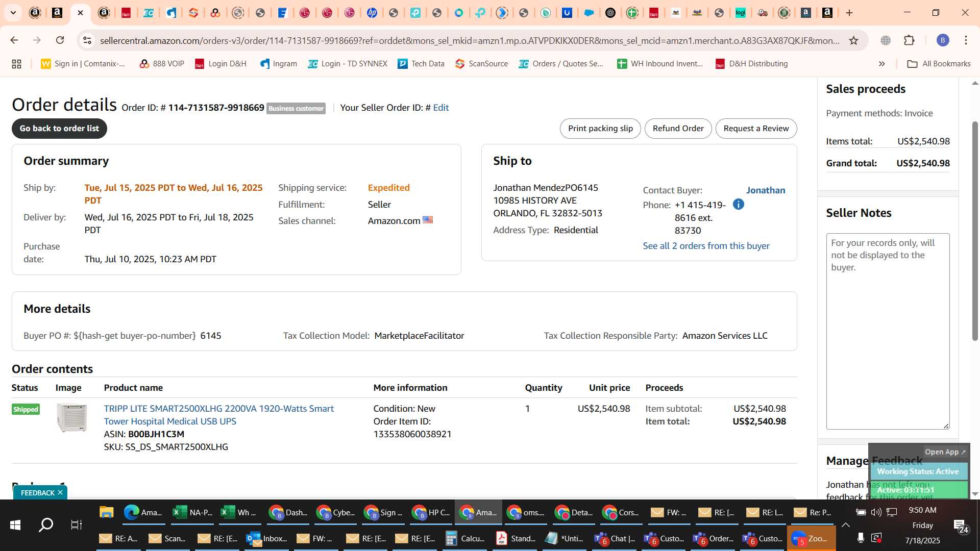Open a new browser tab
The width and height of the screenshot is (980, 551).
click(849, 13)
